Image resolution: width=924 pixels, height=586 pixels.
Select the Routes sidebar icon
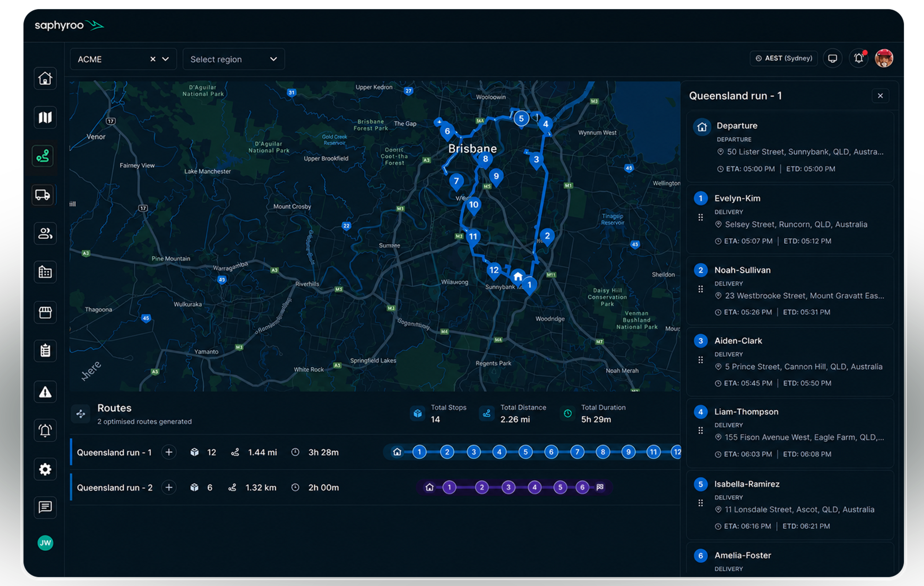tap(43, 156)
